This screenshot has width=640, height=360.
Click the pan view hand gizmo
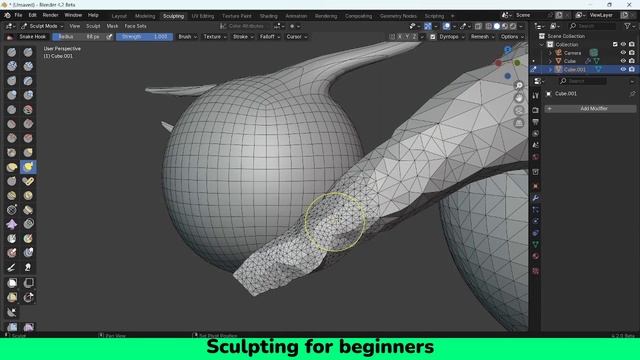[519, 98]
